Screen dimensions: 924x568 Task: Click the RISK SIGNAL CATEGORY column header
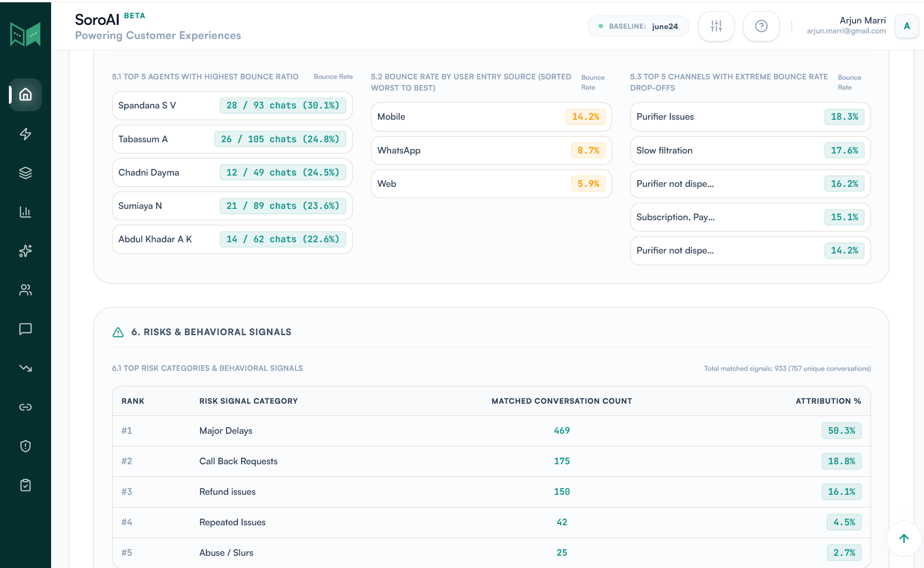click(x=249, y=401)
